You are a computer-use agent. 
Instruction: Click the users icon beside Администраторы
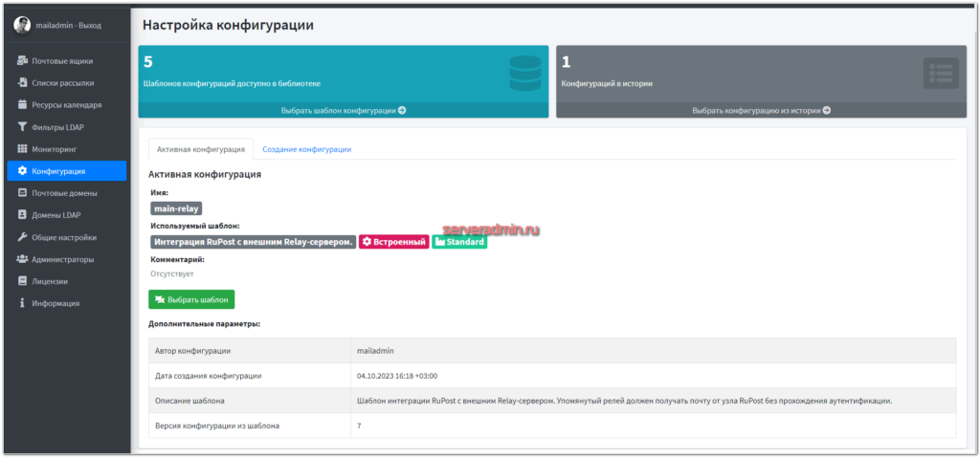pos(22,259)
